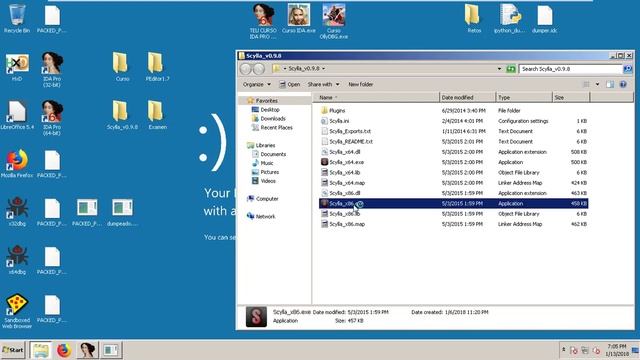
Task: Open Curso IDA.exe desktop icon
Action: pyautogui.click(x=298, y=19)
